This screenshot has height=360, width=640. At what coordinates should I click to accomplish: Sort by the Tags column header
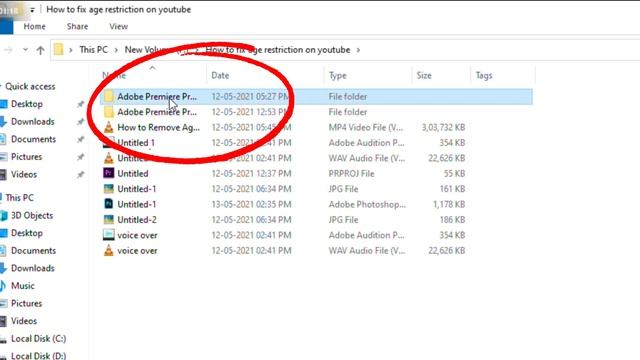pyautogui.click(x=484, y=76)
